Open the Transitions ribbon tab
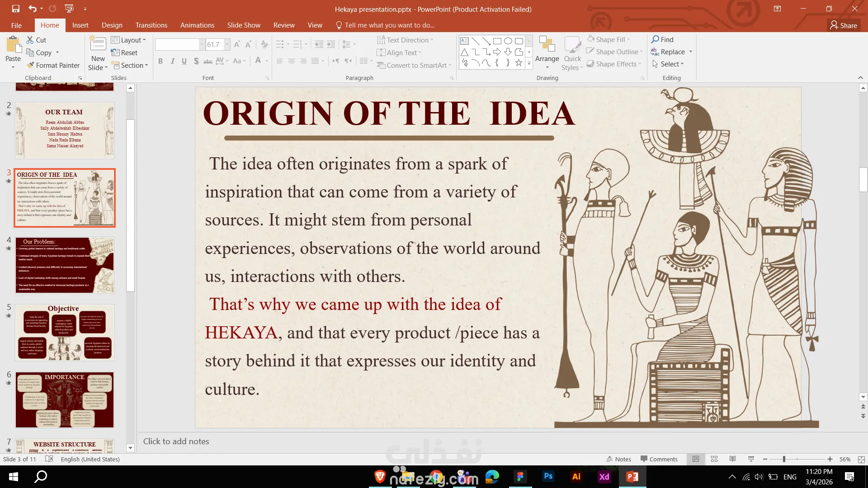The width and height of the screenshot is (868, 488). [x=151, y=25]
